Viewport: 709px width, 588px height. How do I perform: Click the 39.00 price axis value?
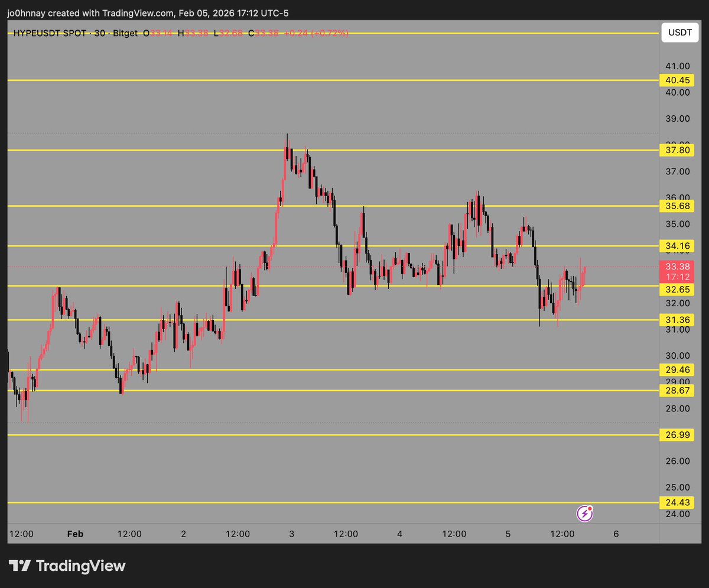tap(677, 118)
